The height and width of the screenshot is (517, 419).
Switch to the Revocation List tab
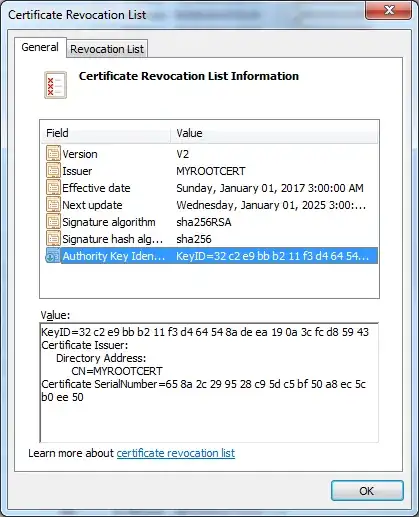tap(107, 49)
